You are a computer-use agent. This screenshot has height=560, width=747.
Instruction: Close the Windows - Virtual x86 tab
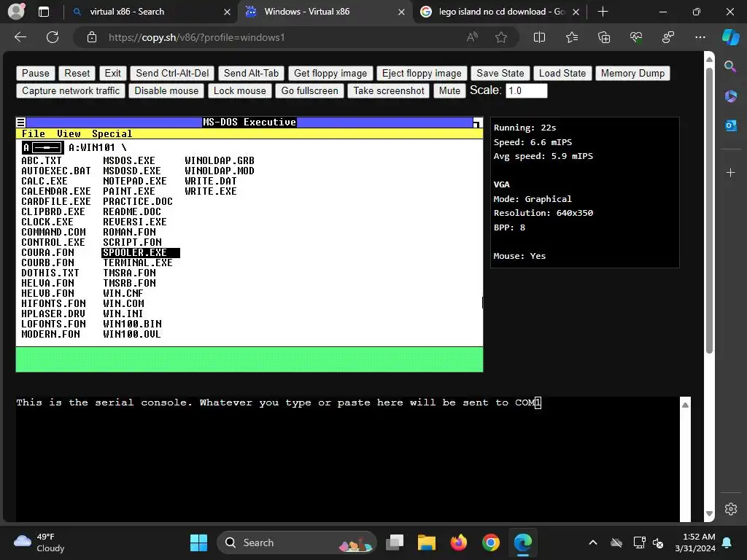[x=401, y=12]
